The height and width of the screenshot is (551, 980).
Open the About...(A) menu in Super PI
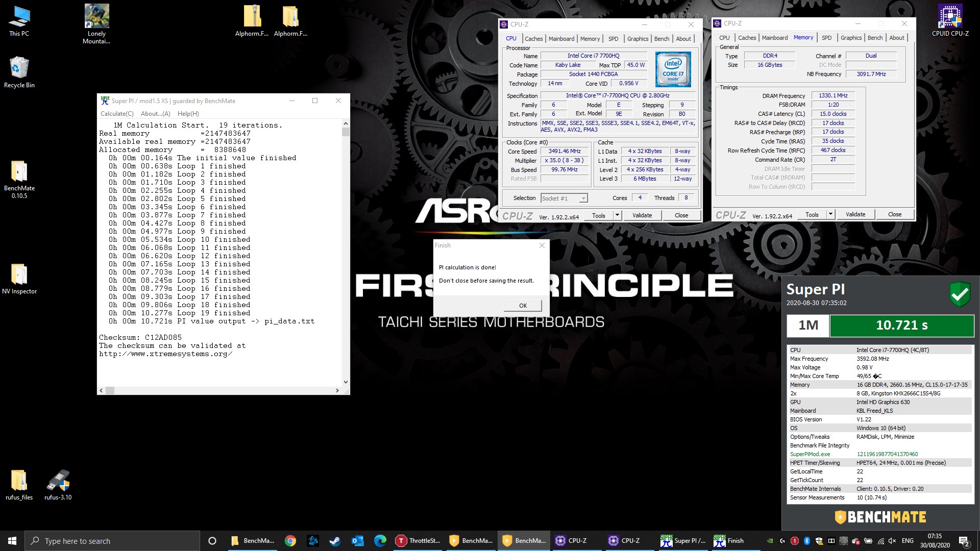click(156, 114)
